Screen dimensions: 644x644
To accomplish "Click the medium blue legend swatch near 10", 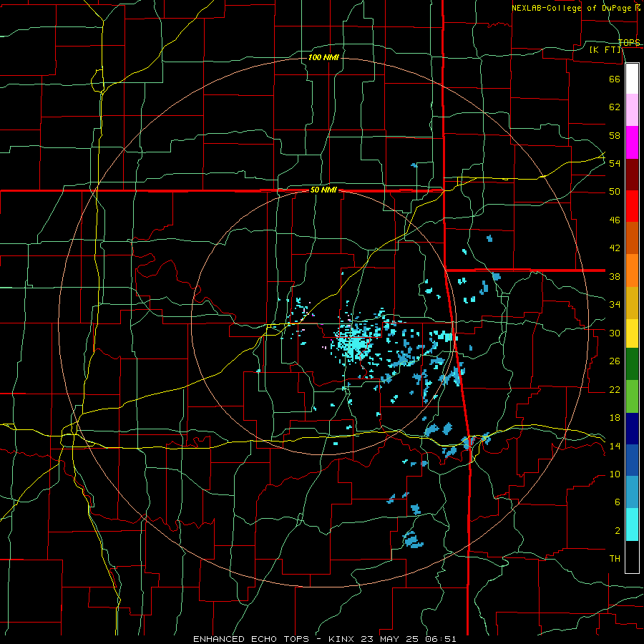I will [x=632, y=460].
